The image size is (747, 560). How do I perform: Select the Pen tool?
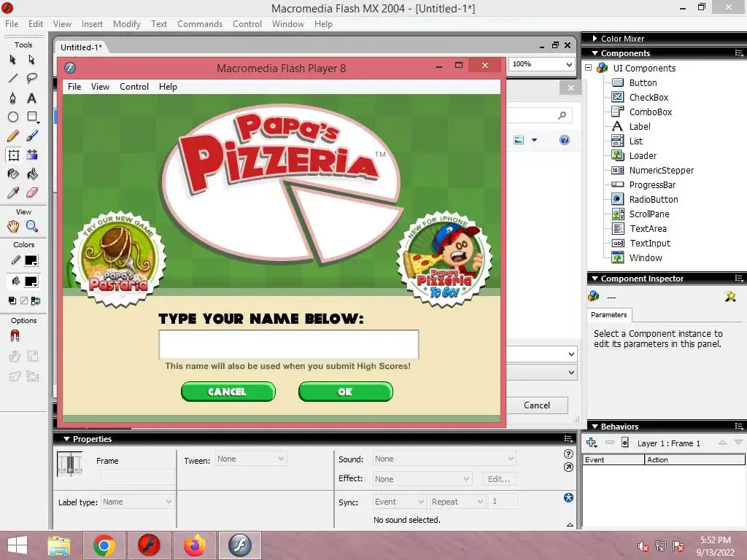pos(13,98)
